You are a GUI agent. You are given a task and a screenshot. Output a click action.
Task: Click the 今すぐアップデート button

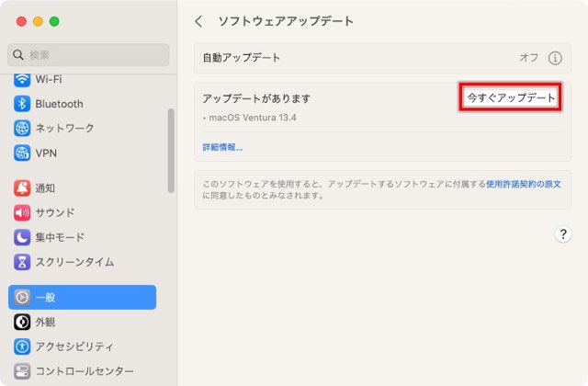point(511,98)
